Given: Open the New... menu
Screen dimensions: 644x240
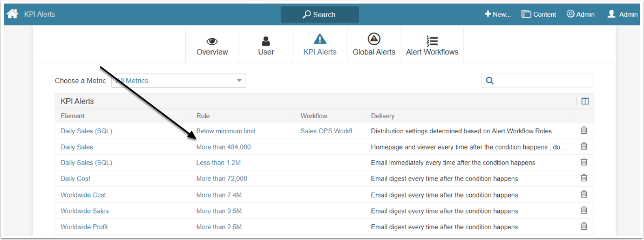Looking at the screenshot, I should point(497,15).
